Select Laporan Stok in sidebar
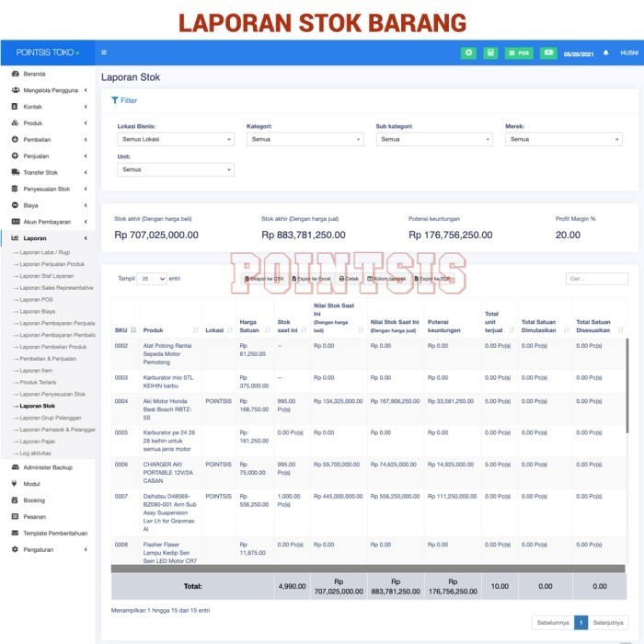 click(x=37, y=407)
